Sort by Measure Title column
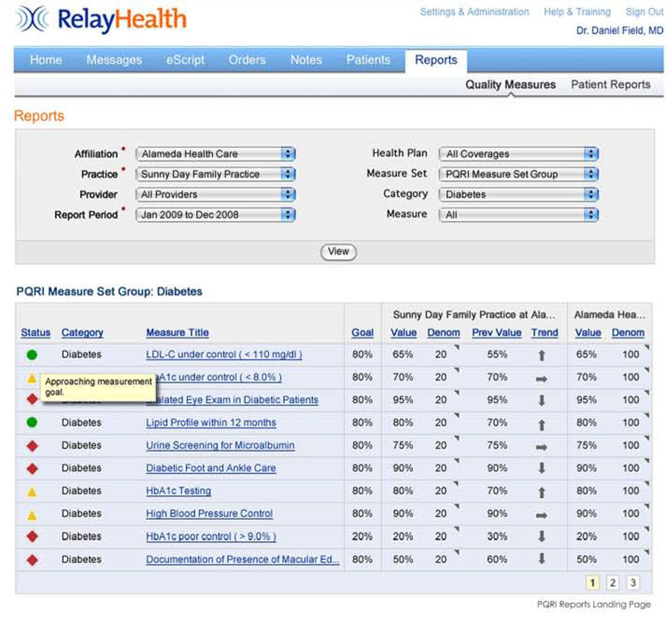 [x=178, y=332]
